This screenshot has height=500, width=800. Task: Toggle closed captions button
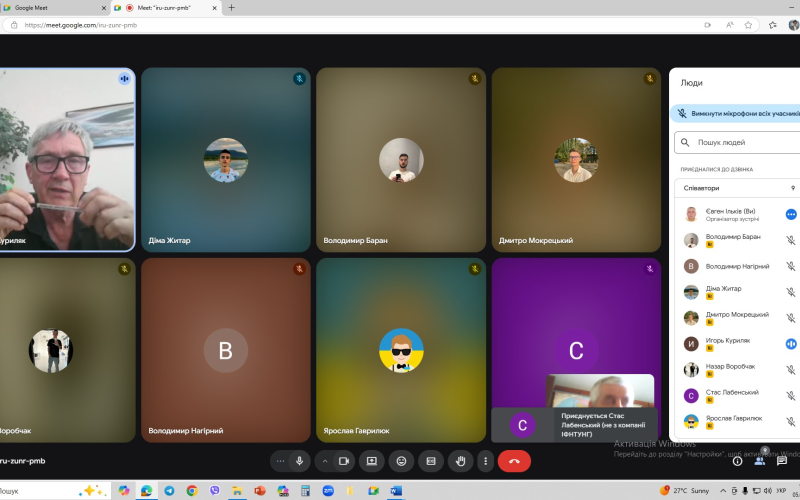coord(431,461)
